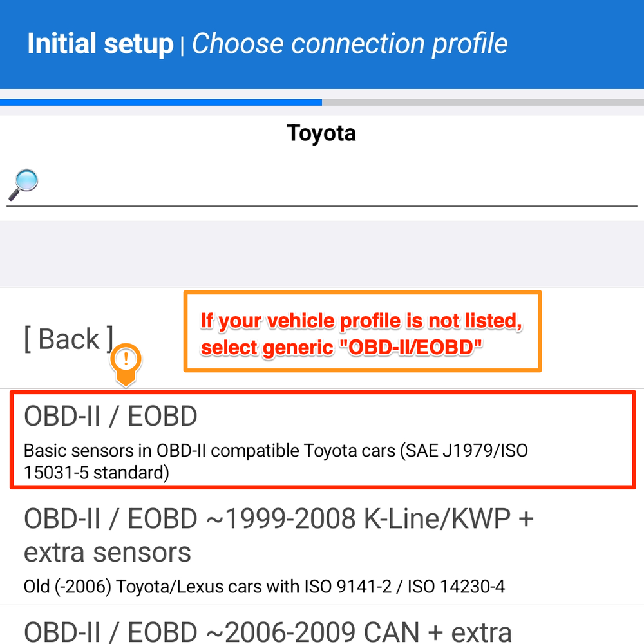The image size is (644, 644).
Task: Click the 'select generic "OBD-II/EOBD"' hint line
Action: [341, 348]
